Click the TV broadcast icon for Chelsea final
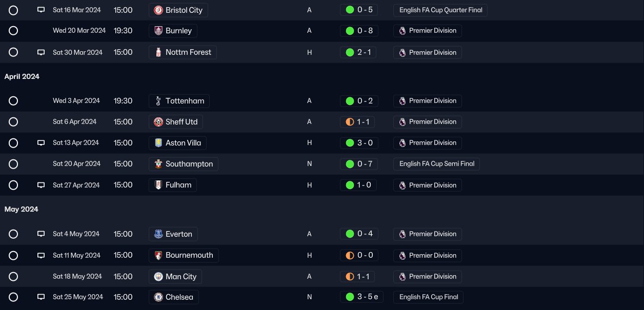 41,297
